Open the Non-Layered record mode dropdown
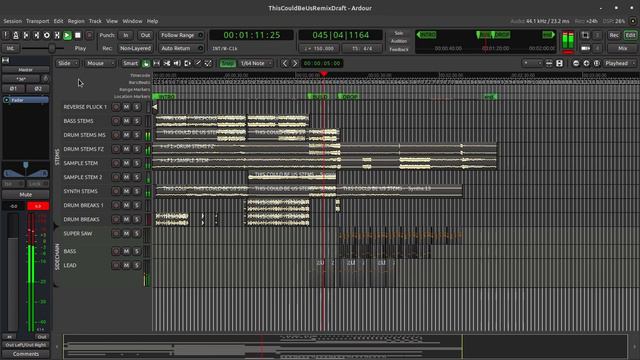 click(x=135, y=48)
